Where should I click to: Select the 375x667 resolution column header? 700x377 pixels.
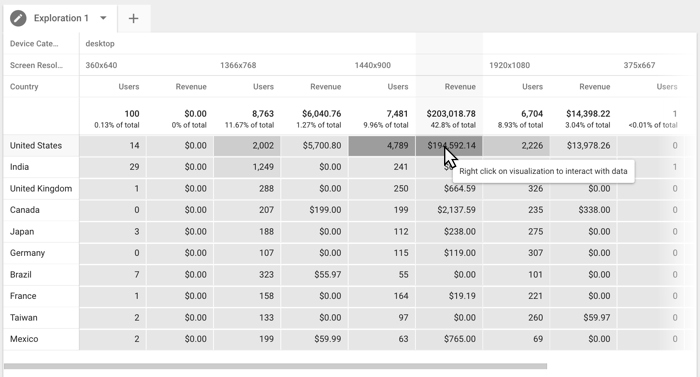639,65
